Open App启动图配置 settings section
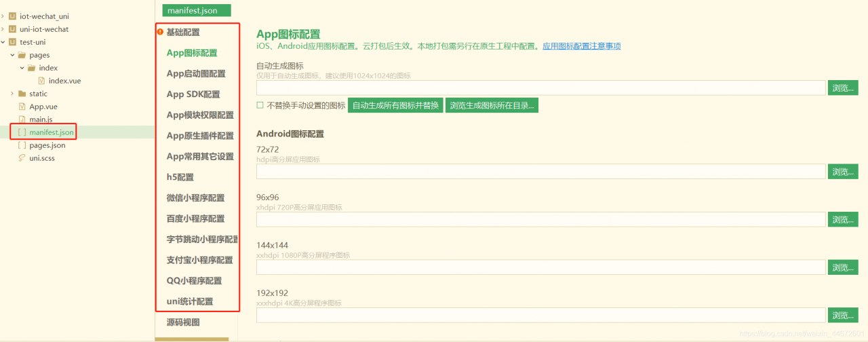868x342 pixels. [x=196, y=73]
